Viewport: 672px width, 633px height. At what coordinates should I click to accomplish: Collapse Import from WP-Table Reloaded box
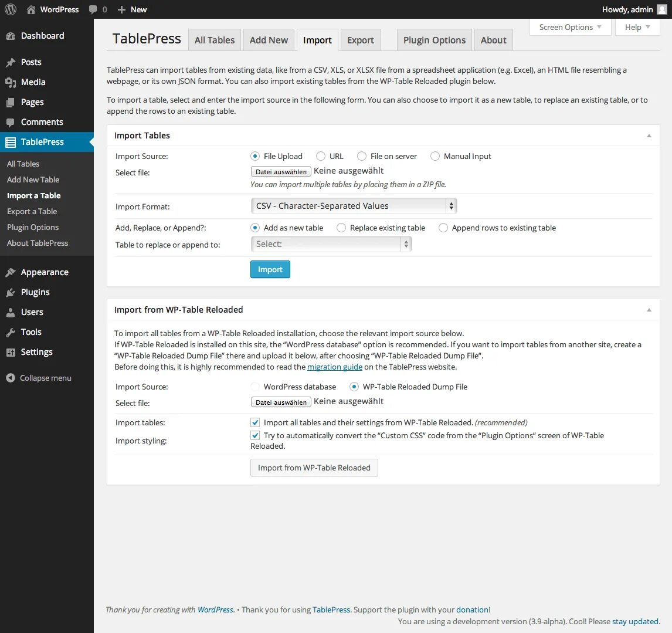pos(649,310)
